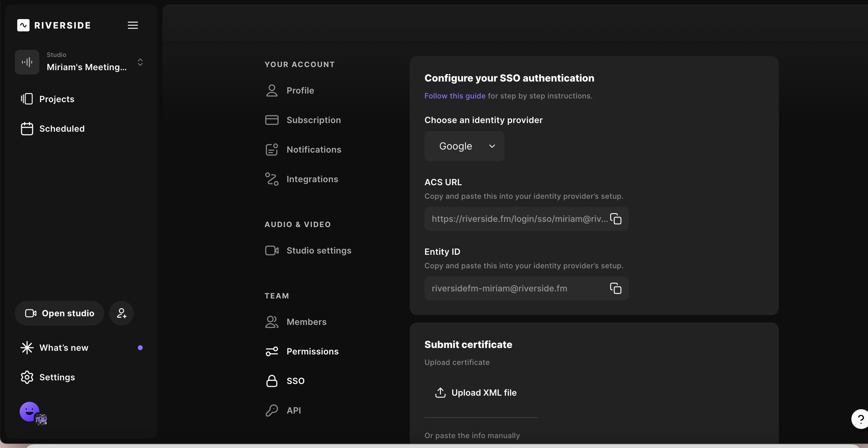868x448 pixels.
Task: Open the Google identity provider dropdown
Action: (x=464, y=146)
